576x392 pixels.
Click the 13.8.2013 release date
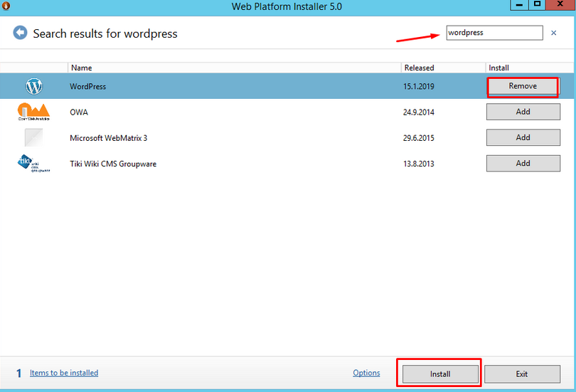click(x=418, y=164)
